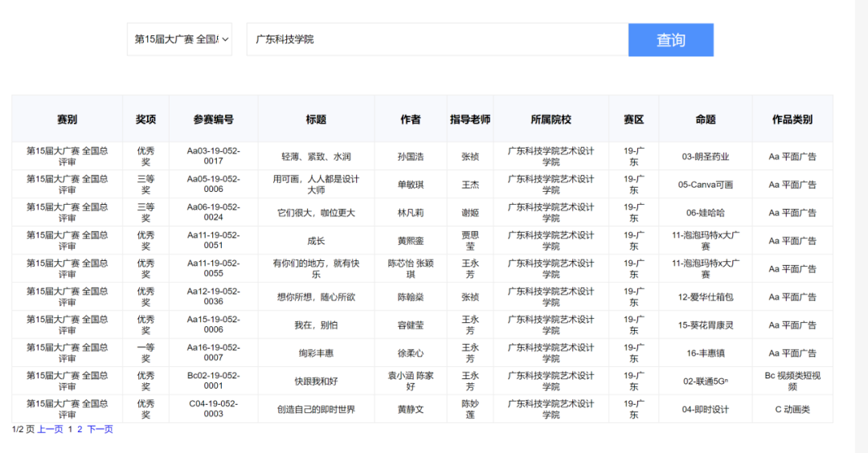This screenshot has width=868, height=453.
Task: Click title 创造自己的即时世界
Action: (x=316, y=410)
